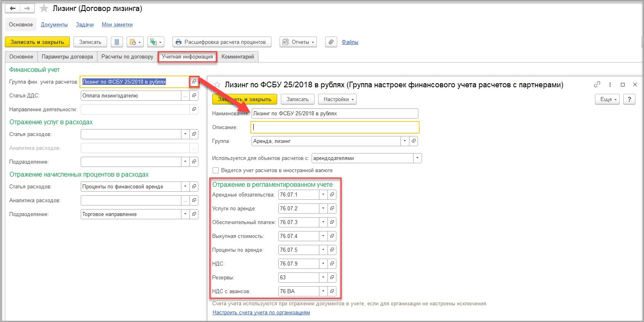
Task: Open the Задачи navigation link
Action: 85,25
